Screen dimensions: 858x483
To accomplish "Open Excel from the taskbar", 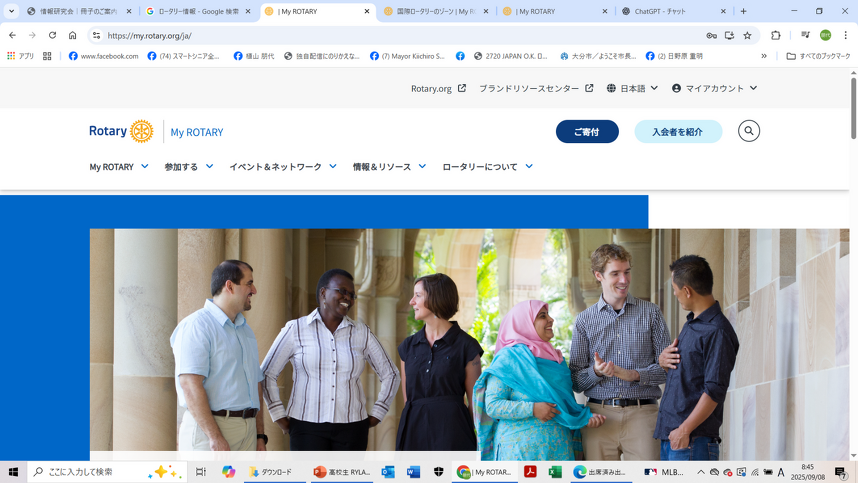I will click(555, 472).
